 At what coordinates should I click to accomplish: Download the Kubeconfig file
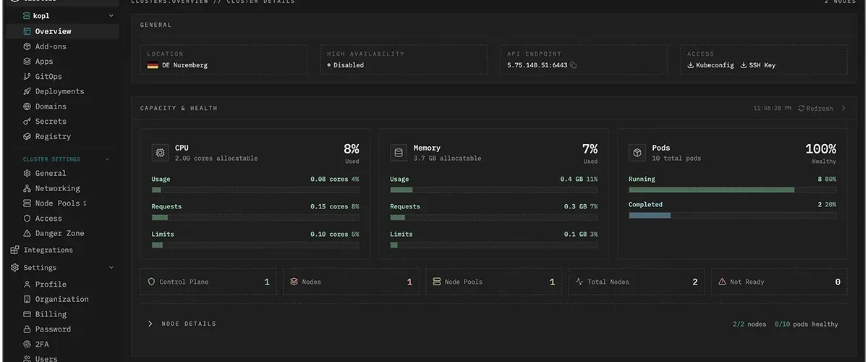point(710,65)
